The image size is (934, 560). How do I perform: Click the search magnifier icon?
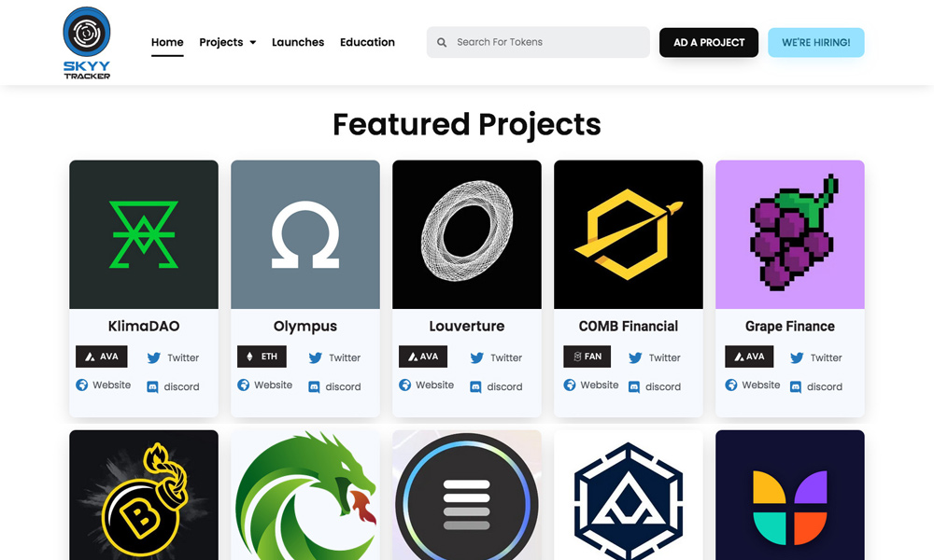pos(443,42)
